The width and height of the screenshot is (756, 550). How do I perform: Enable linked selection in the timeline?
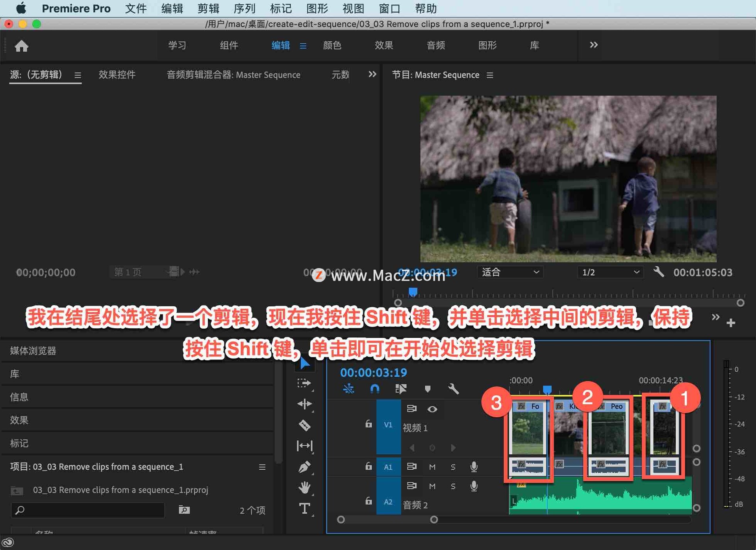click(x=401, y=389)
